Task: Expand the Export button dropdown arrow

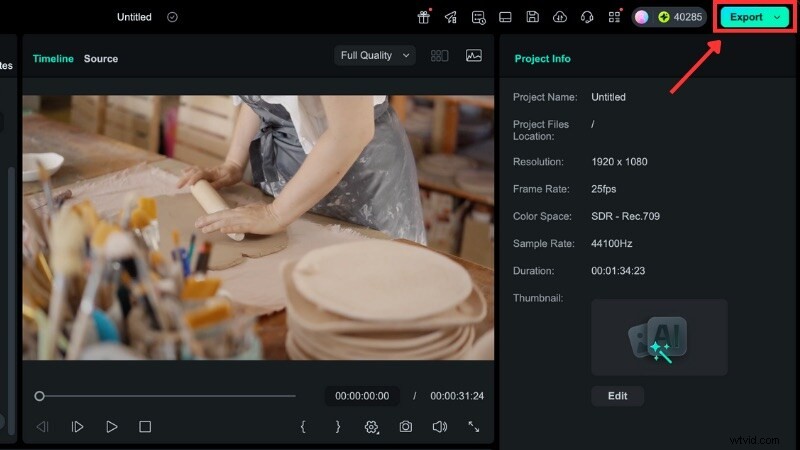Action: pos(777,17)
